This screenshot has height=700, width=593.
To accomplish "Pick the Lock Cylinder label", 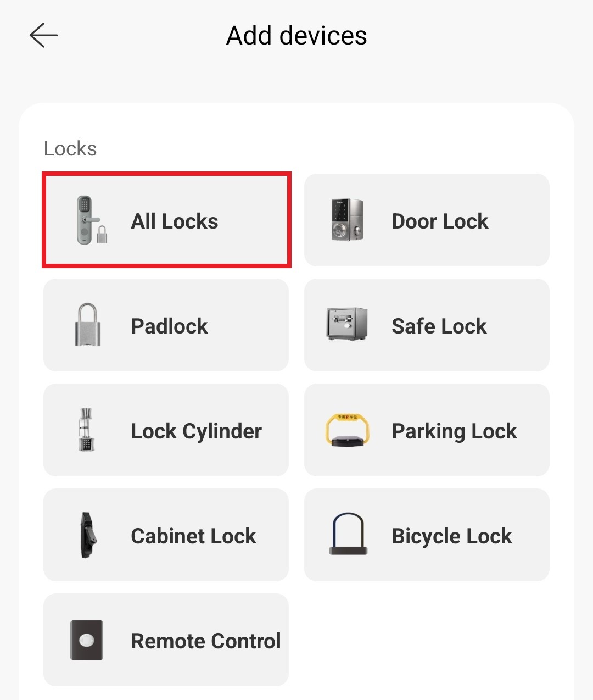I will (x=197, y=432).
